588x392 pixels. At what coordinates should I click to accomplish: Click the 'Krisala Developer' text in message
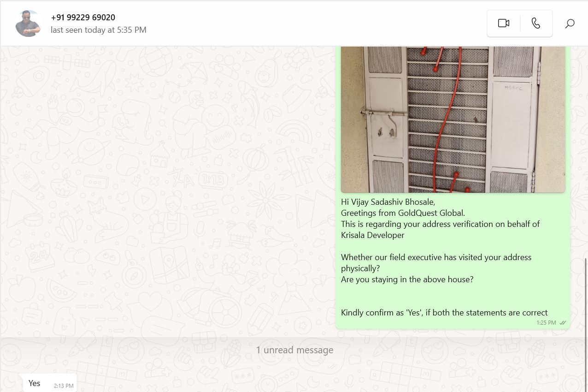(x=373, y=235)
